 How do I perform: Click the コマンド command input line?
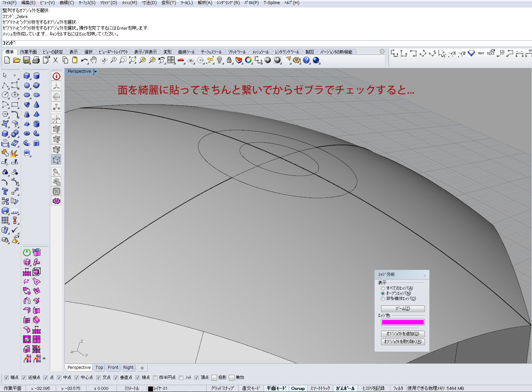(x=266, y=43)
